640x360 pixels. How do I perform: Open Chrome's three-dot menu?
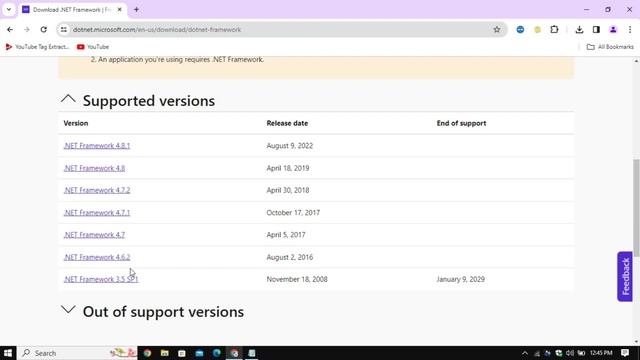point(630,29)
